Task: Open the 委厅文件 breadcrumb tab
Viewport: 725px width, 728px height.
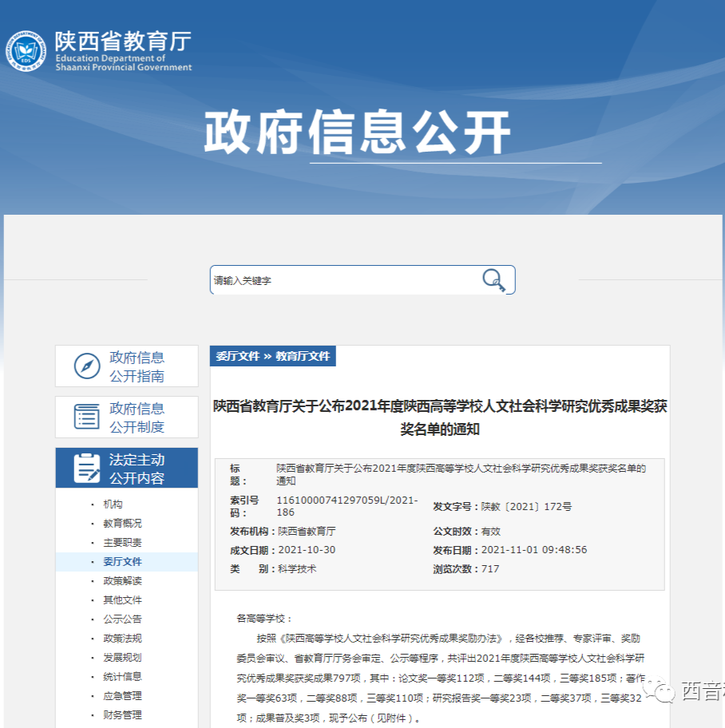Action: click(239, 356)
